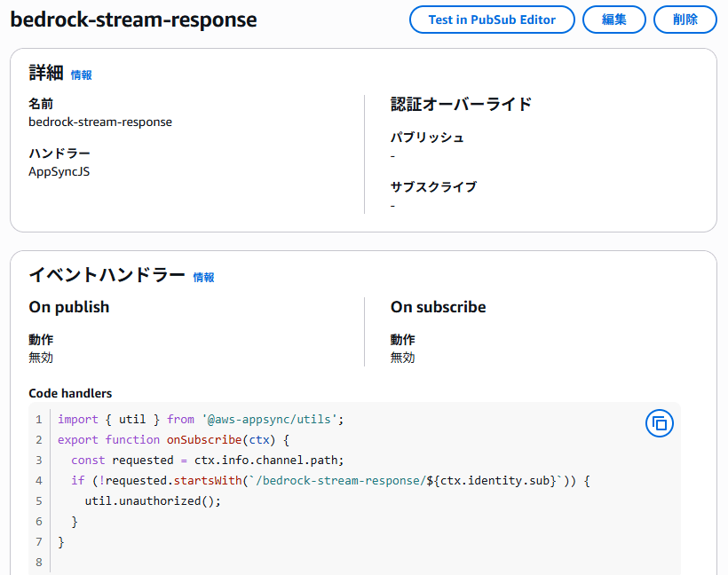
Task: Click the Code handlers label
Action: 70,394
